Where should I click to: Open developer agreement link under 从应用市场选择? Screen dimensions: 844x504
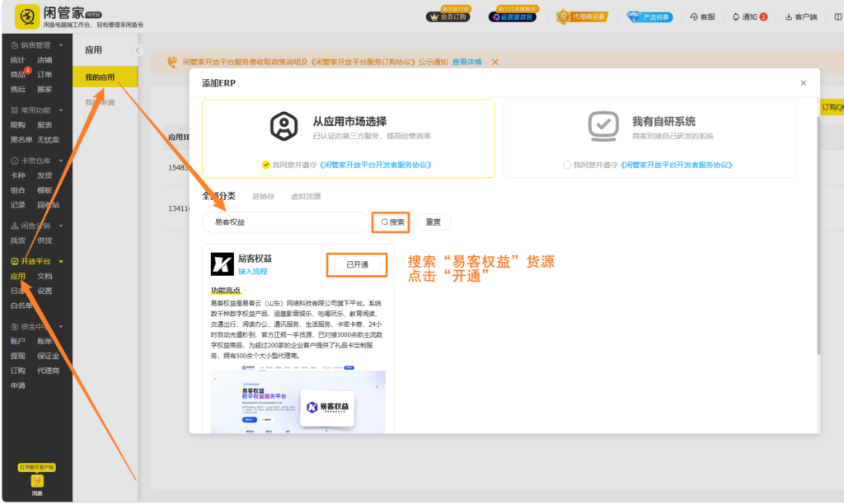[376, 166]
